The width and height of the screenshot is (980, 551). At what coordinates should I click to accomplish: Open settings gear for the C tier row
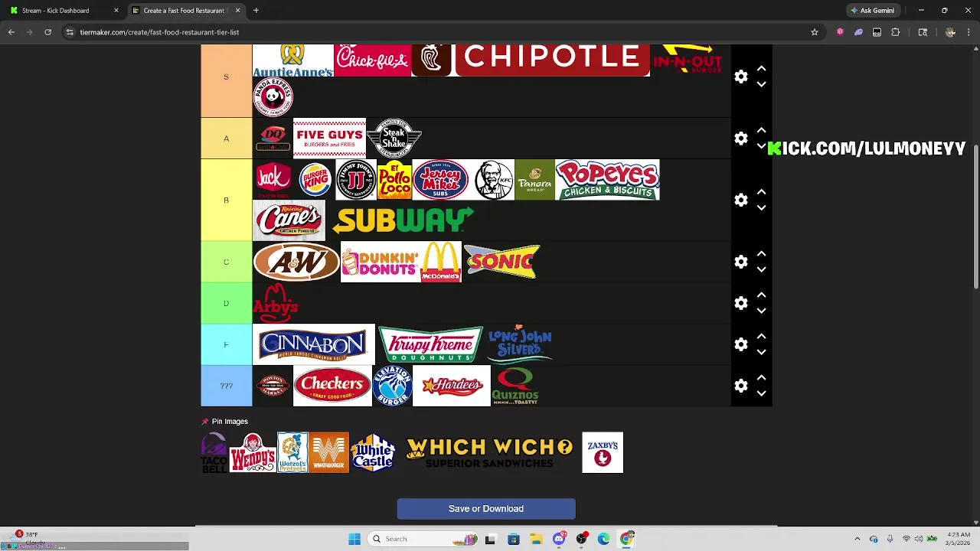pos(741,262)
